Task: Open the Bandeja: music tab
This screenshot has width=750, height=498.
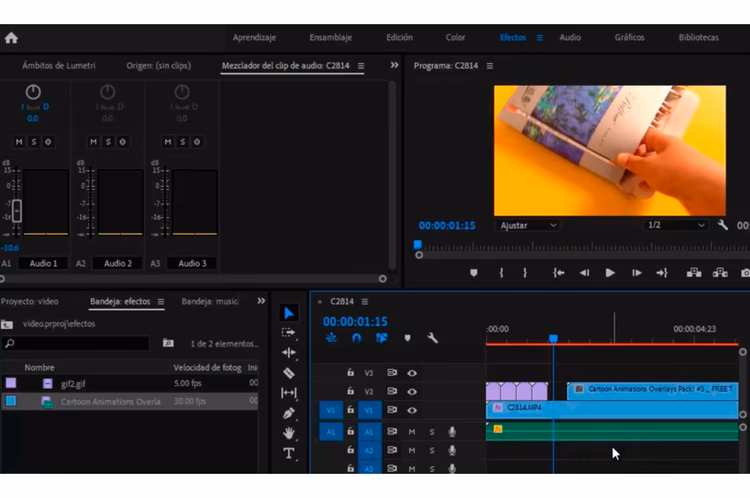Action: [210, 301]
